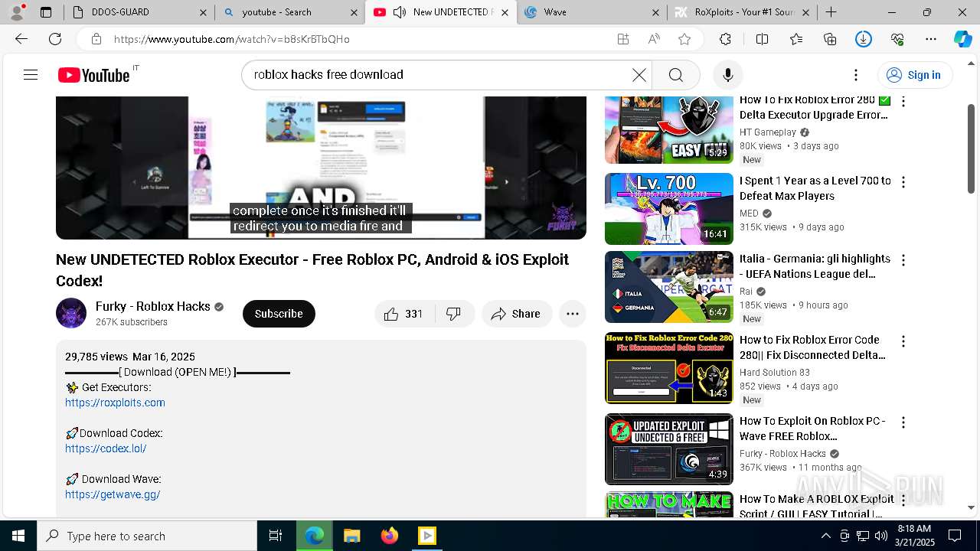The image size is (980, 551).
Task: Click the taskbar search box
Action: pos(147,536)
